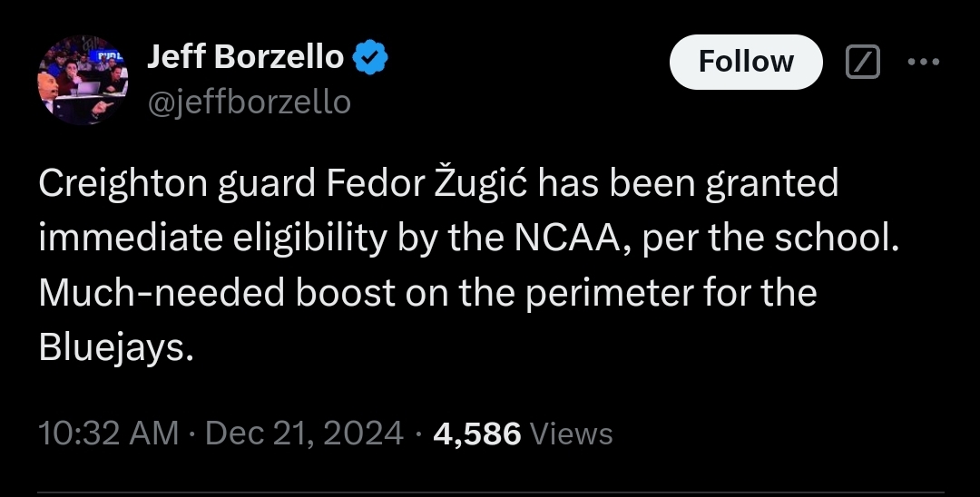The image size is (980, 497).
Task: Click the word Creighton in the post
Action: click(x=122, y=184)
